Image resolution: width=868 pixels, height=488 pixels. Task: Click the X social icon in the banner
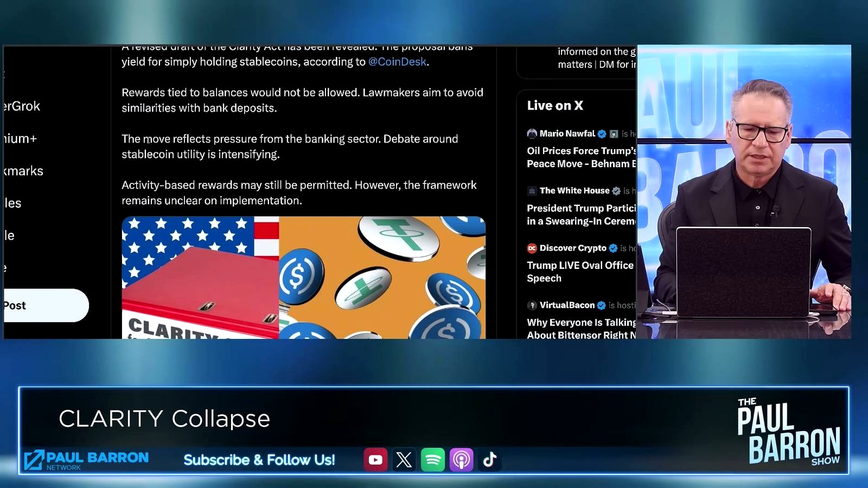click(x=404, y=460)
